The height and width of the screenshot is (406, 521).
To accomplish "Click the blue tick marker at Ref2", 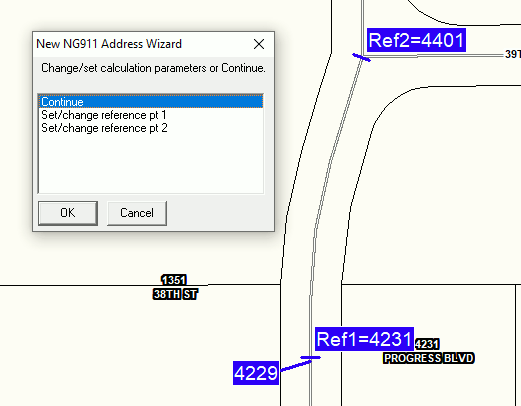I will 361,57.
